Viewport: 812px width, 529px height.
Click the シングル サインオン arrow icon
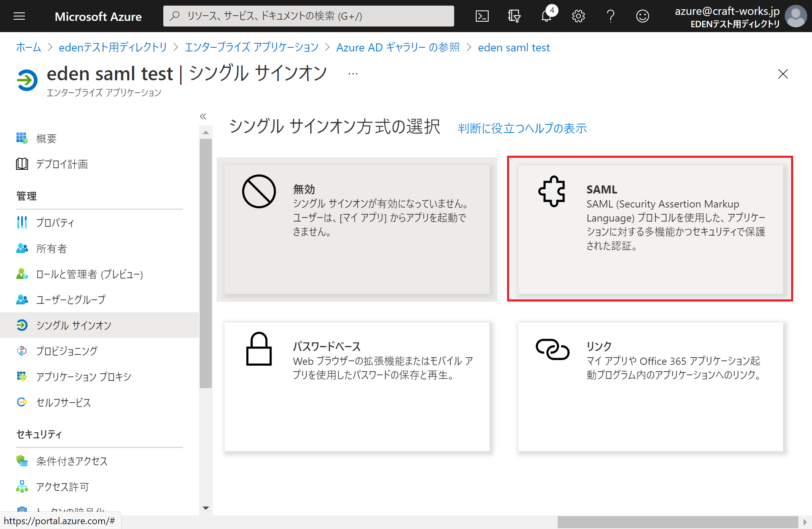22,325
